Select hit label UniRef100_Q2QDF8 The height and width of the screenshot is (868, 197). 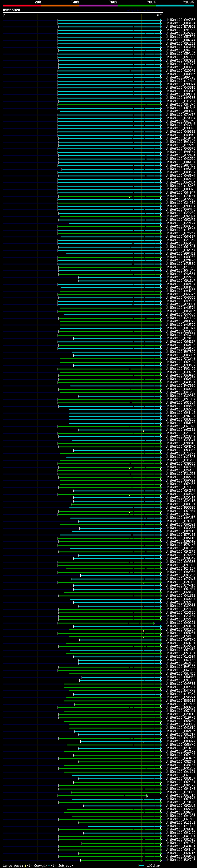[x=180, y=71]
